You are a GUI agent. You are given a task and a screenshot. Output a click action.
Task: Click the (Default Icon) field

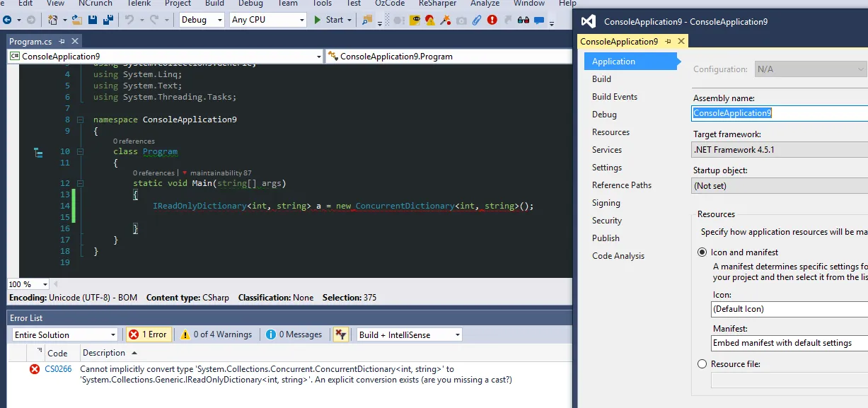pyautogui.click(x=789, y=309)
